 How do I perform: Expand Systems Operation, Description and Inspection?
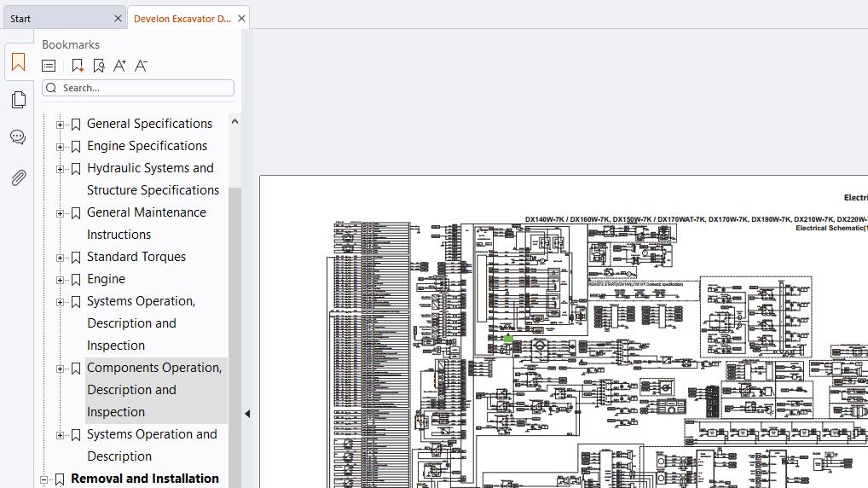60,302
